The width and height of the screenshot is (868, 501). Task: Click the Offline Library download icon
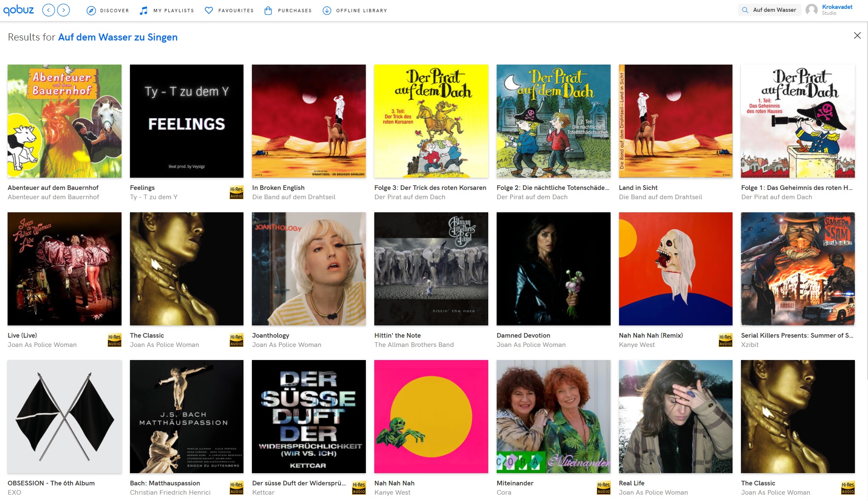click(x=327, y=11)
